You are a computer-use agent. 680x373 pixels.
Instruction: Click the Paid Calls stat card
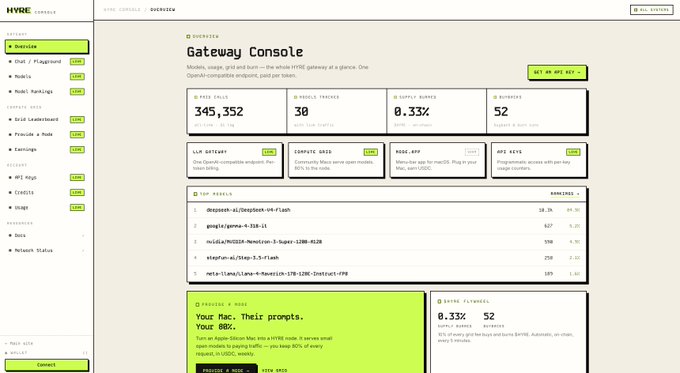point(237,111)
